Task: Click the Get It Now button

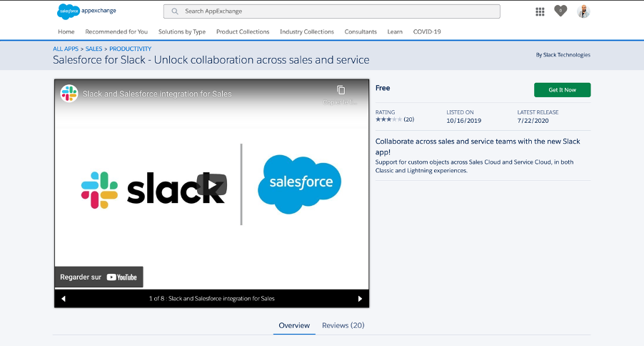Action: [563, 89]
